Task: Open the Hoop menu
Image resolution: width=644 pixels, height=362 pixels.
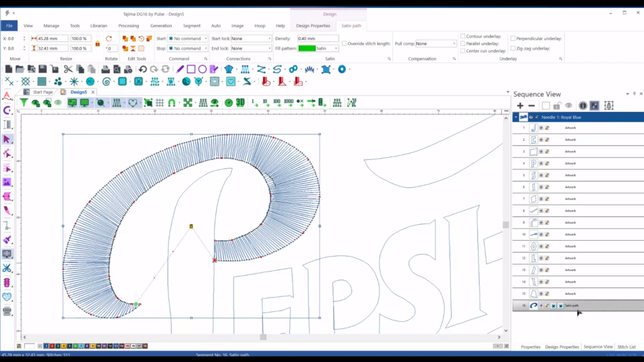Action: tap(259, 26)
